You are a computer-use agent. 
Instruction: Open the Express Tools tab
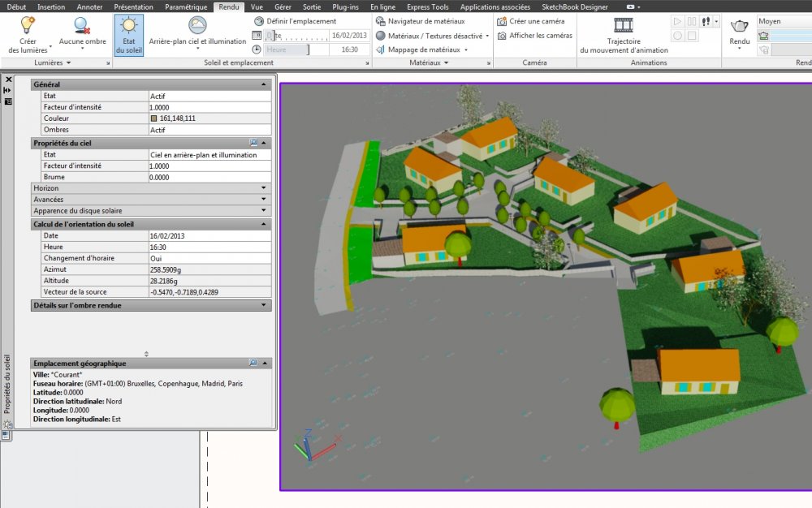pyautogui.click(x=427, y=6)
